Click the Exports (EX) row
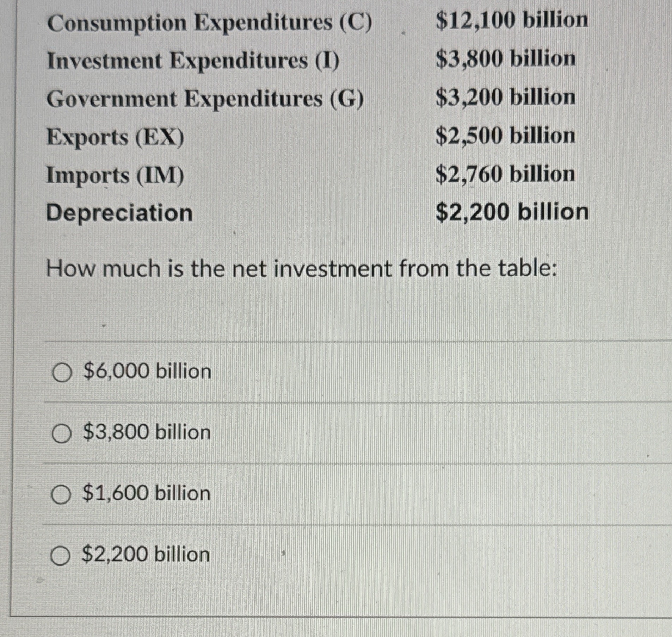 click(115, 137)
